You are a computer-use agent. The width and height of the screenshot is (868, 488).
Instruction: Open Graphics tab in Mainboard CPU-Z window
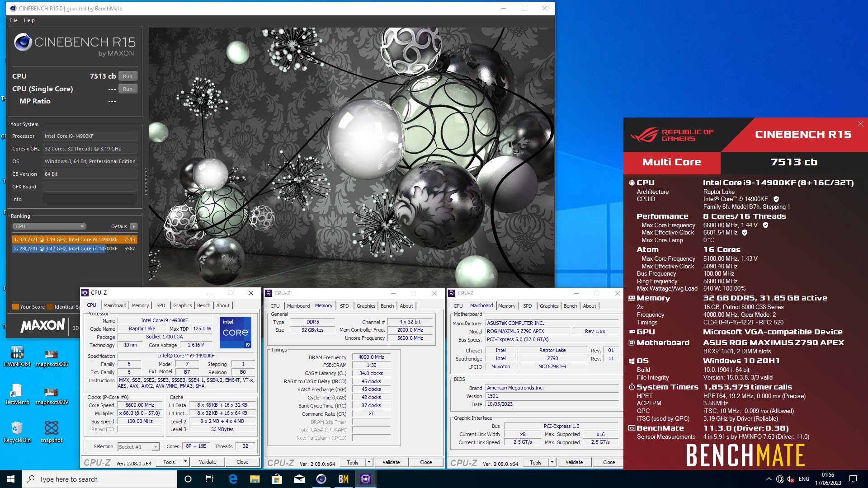pyautogui.click(x=549, y=306)
